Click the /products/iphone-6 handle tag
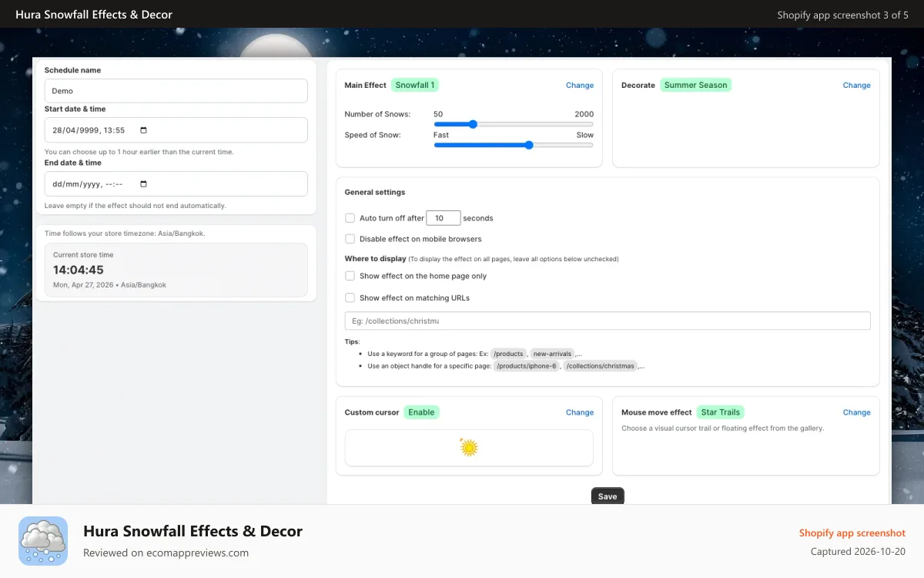The height and width of the screenshot is (578, 924). click(526, 366)
